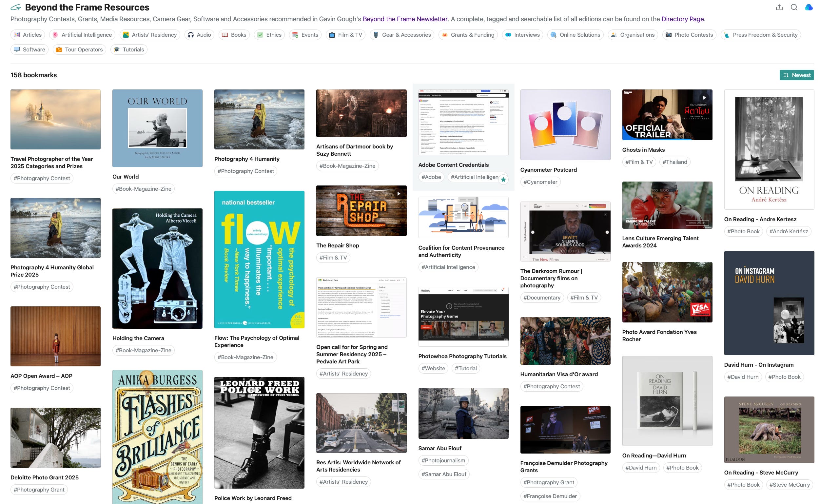
Task: Open the search magnifier icon
Action: (x=794, y=7)
